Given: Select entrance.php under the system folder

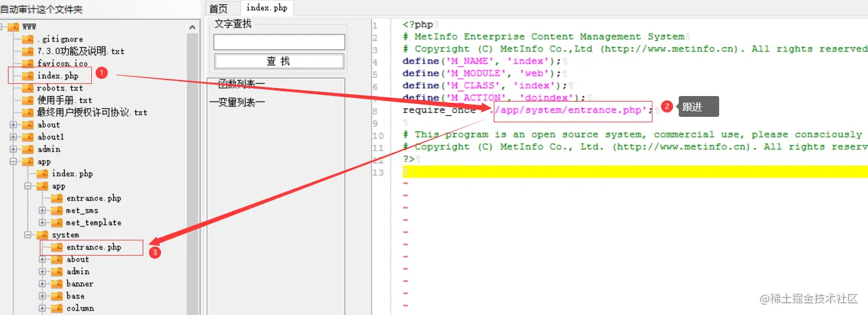Looking at the screenshot, I should 94,247.
